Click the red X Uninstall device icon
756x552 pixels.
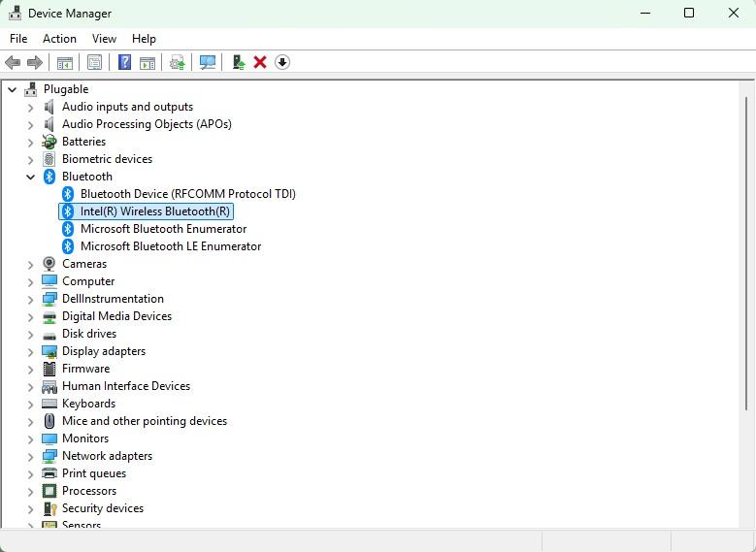(x=260, y=62)
